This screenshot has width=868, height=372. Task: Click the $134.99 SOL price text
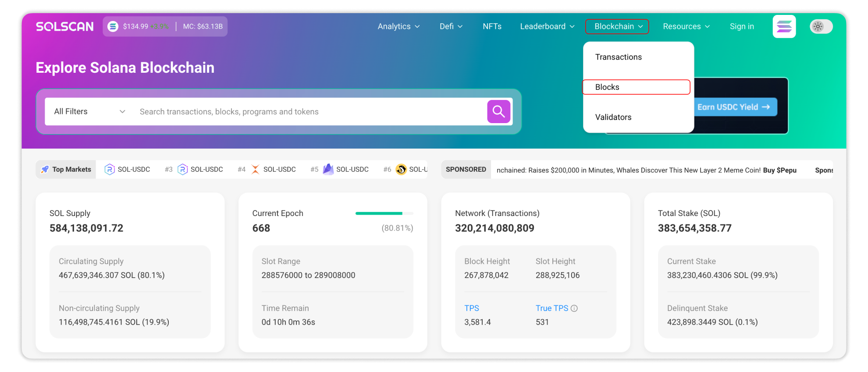click(x=135, y=26)
